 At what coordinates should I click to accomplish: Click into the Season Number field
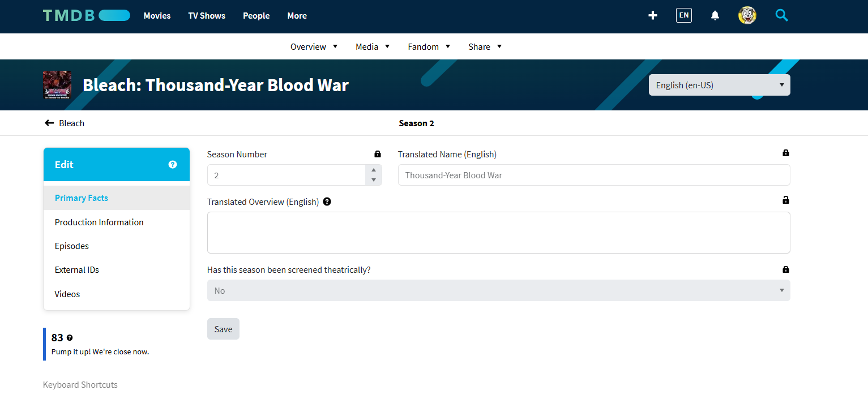point(287,175)
